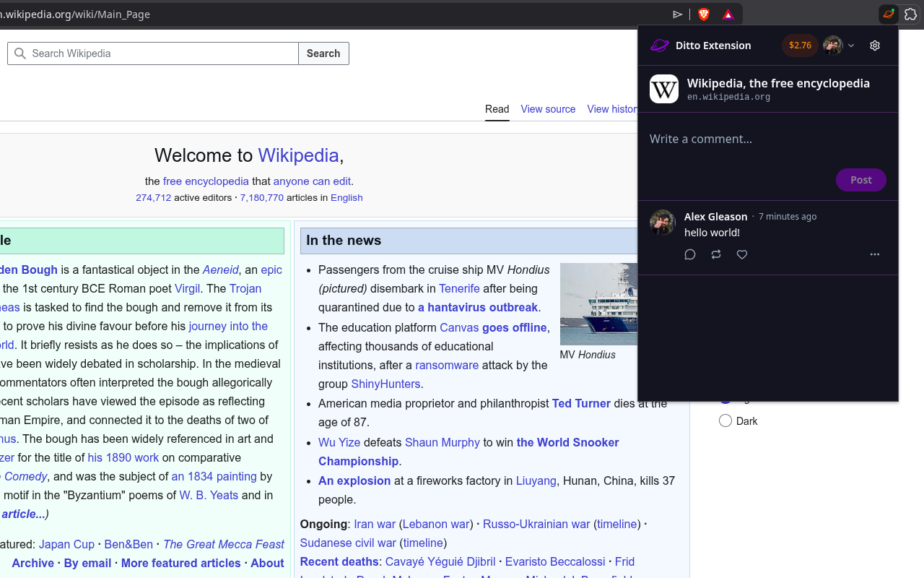Open the 'free encyclopedia' link
The image size is (924, 578).
pyautogui.click(x=206, y=181)
